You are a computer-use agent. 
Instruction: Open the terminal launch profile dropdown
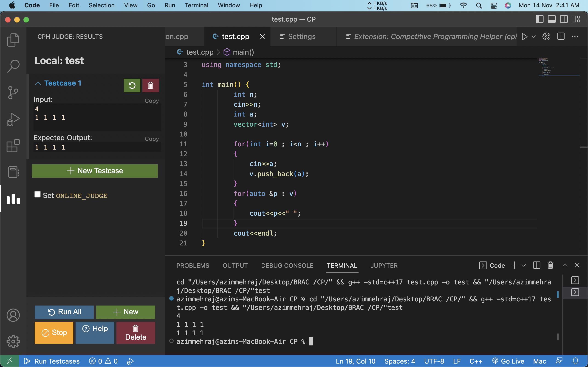524,265
